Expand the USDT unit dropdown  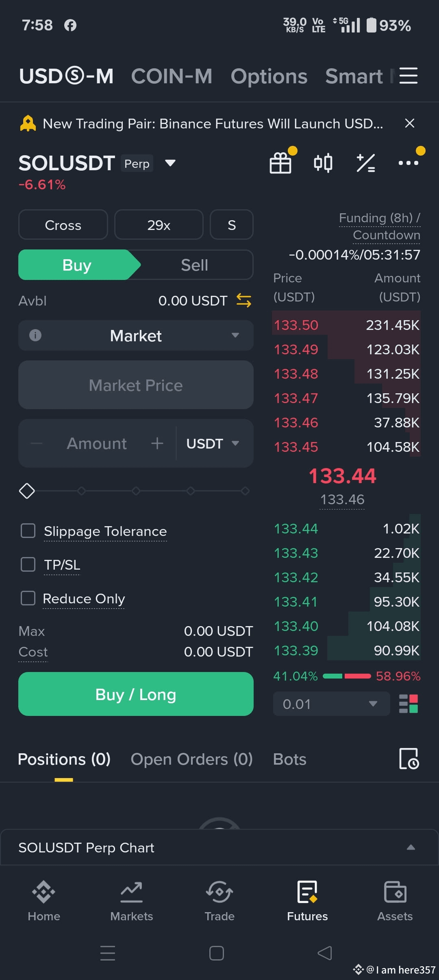click(x=213, y=443)
